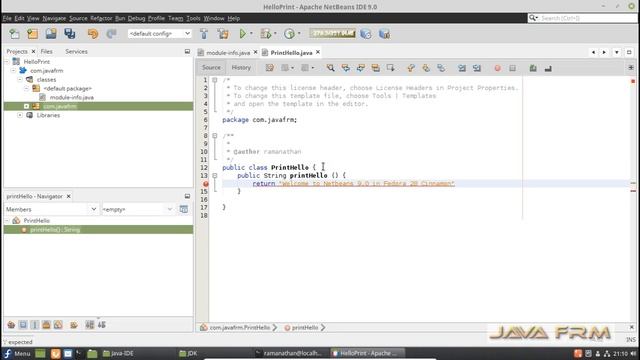Viewport: 640px width, 360px height.
Task: Click the Build Project hammer icon
Action: [204, 34]
